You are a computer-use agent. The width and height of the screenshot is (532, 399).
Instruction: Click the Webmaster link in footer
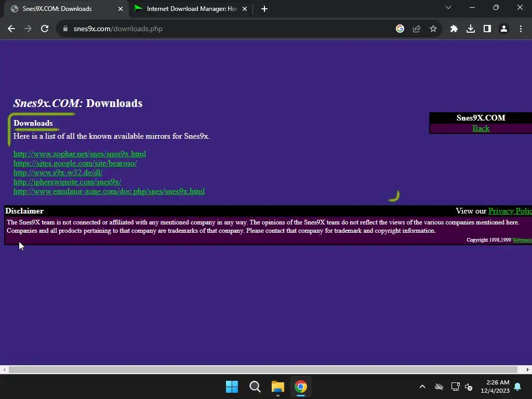(522, 240)
